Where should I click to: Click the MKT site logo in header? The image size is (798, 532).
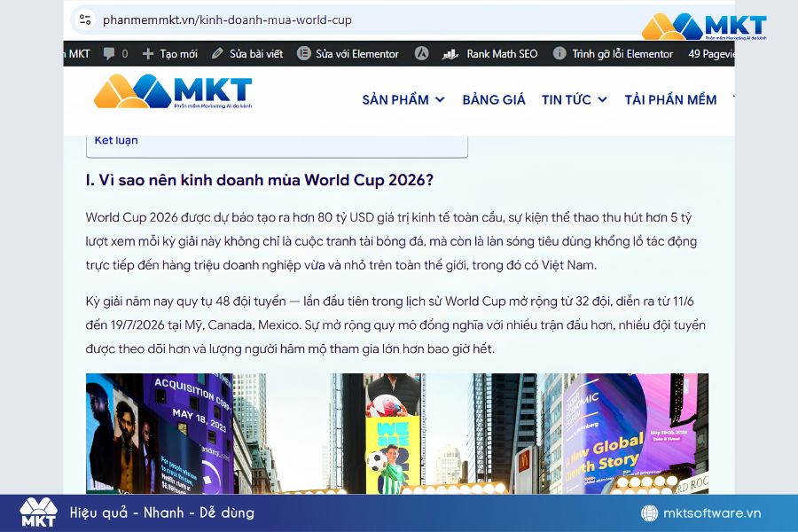tap(173, 91)
